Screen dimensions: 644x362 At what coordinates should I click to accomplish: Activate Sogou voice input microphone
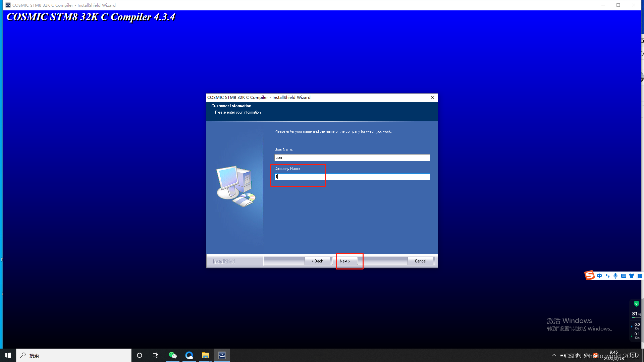[615, 276]
